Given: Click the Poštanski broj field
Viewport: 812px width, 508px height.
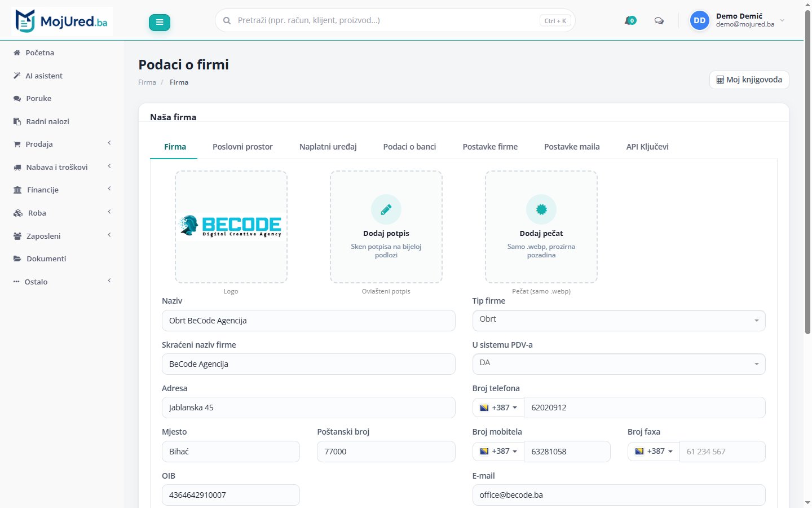Looking at the screenshot, I should [386, 452].
